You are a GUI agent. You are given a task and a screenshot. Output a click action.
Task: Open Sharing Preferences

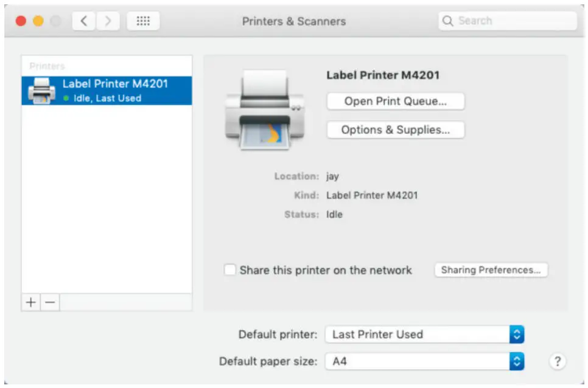pyautogui.click(x=491, y=270)
